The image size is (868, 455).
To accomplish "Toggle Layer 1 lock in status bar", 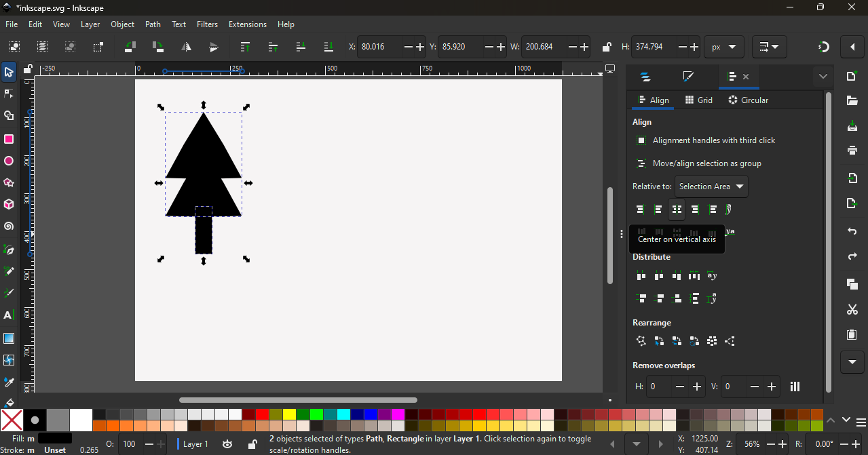I will click(x=252, y=444).
